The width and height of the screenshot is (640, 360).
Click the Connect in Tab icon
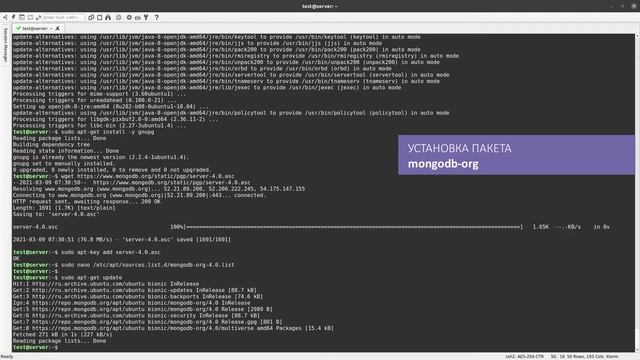22,18
